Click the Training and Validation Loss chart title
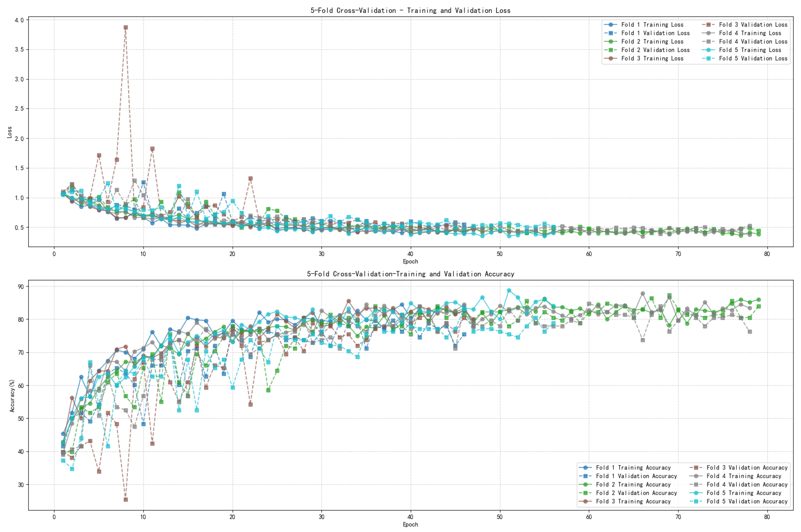The image size is (801, 532). pos(410,11)
